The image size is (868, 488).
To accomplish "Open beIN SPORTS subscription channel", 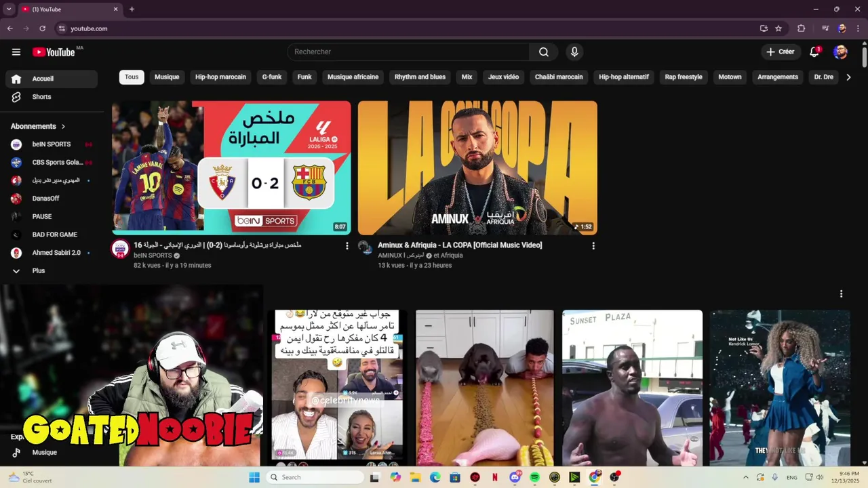I will tap(52, 144).
